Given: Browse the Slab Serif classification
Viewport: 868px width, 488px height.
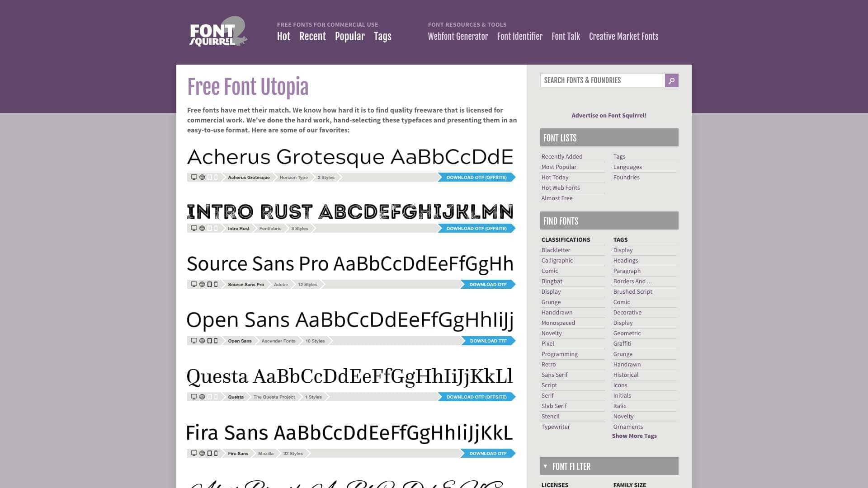Looking at the screenshot, I should 554,406.
